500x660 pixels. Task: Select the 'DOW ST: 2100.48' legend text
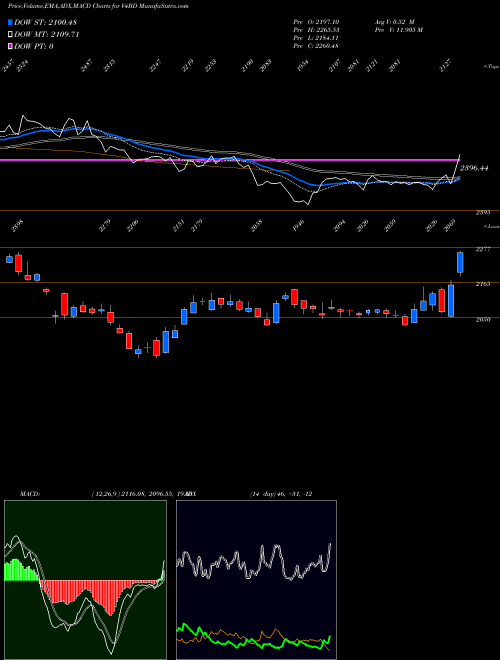click(45, 22)
